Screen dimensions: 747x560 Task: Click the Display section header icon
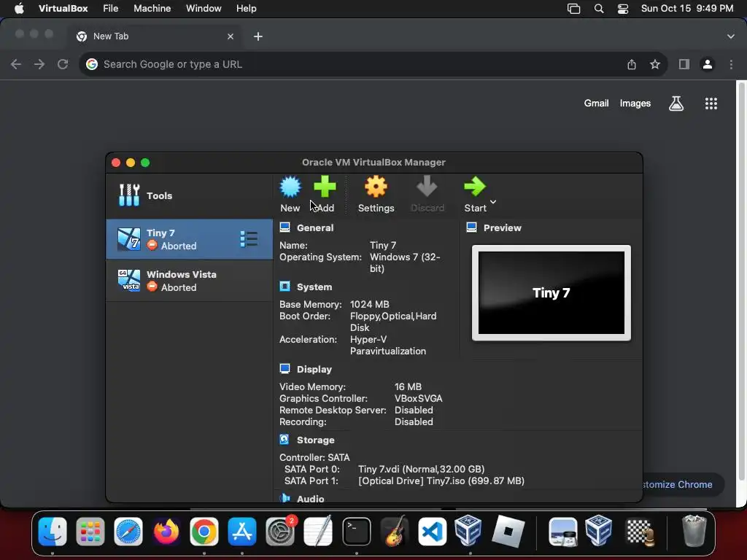[x=285, y=368]
